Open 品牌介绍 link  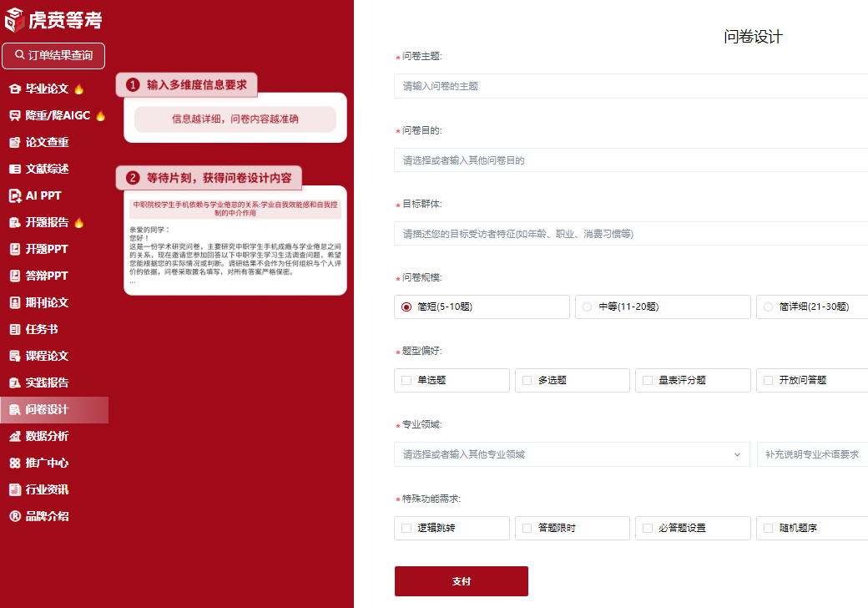47,516
